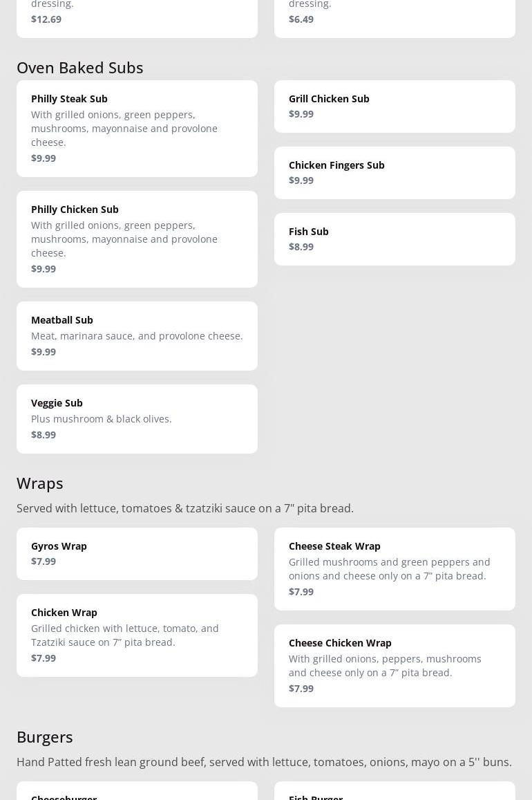Pick the Fish Sub menu item
This screenshot has height=800, width=532.
(x=395, y=239)
